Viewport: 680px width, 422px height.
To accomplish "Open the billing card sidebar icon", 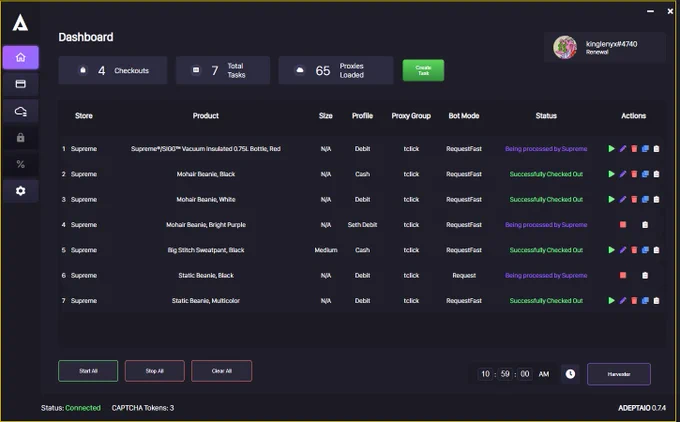I will [20, 84].
